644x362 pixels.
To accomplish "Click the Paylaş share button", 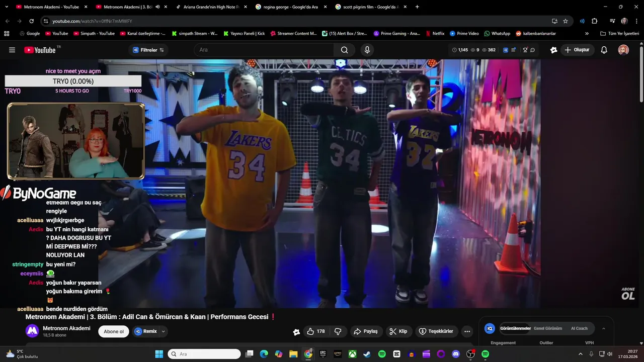I will coord(366,331).
